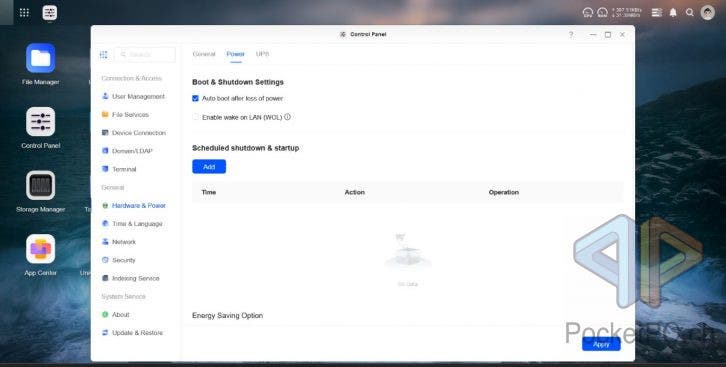The image size is (726, 367).
Task: Open Time & Language in the sidebar
Action: click(x=132, y=224)
